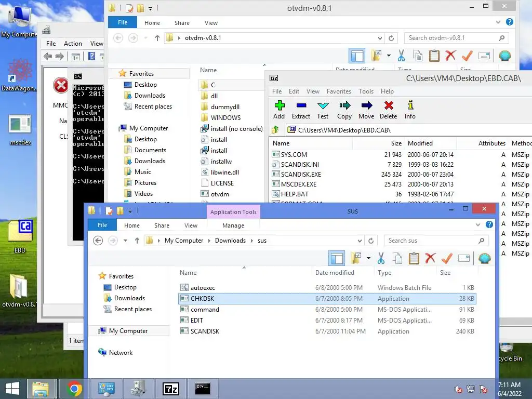
Task: Go up one level in sus window
Action: (137, 241)
